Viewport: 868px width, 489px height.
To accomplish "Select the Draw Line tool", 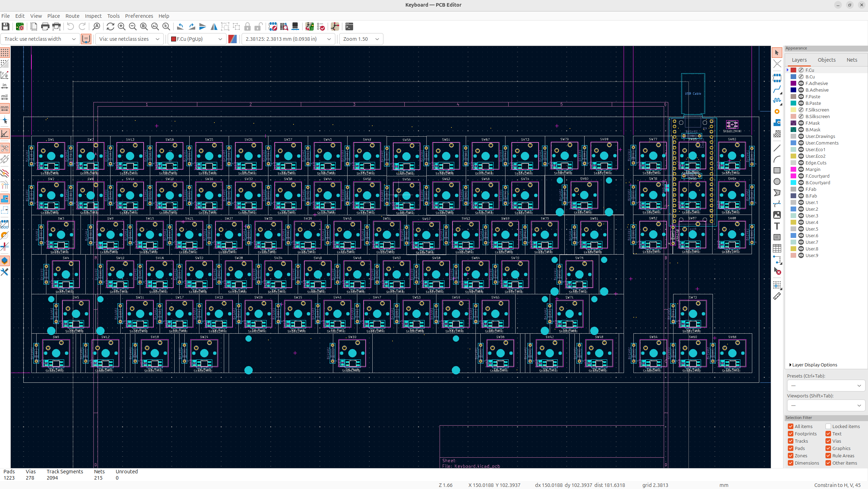I will coord(777,148).
